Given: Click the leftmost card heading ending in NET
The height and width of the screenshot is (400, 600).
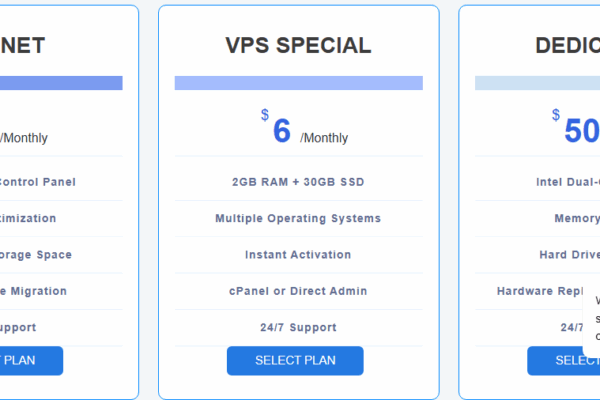Looking at the screenshot, I should [24, 45].
